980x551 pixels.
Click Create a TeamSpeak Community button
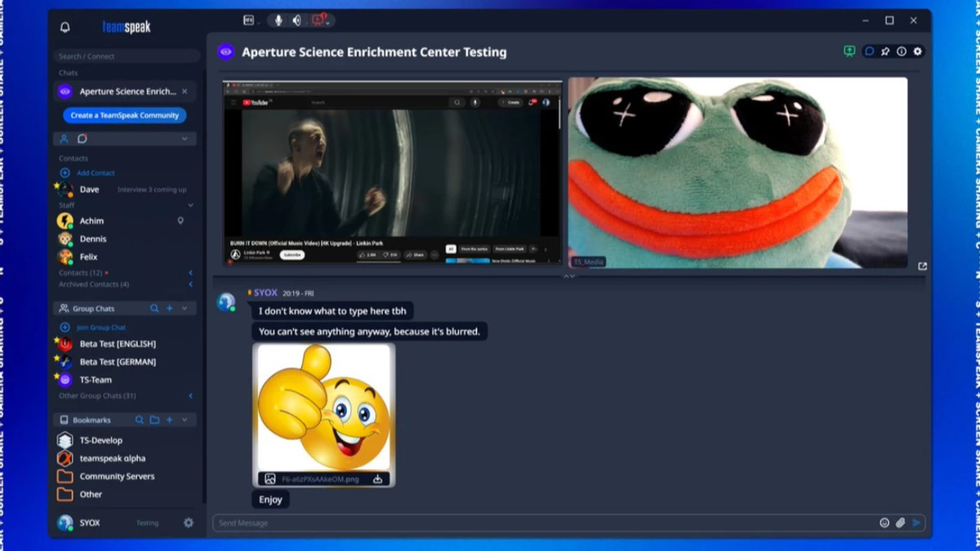[125, 115]
